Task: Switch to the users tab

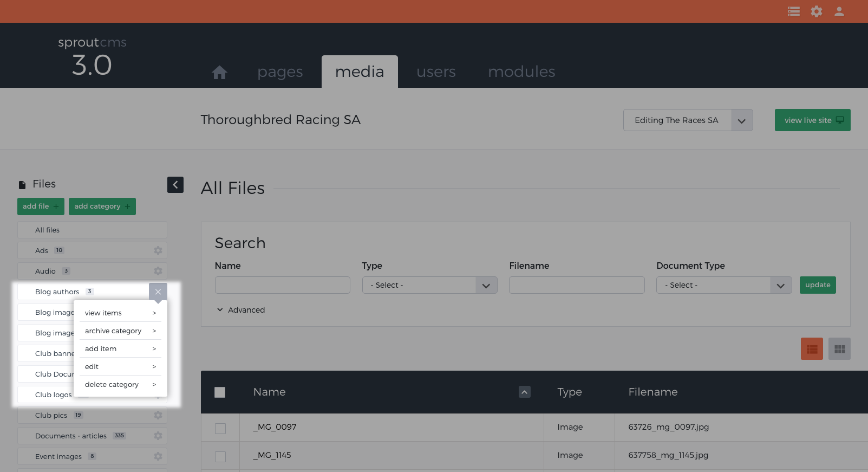Action: pyautogui.click(x=436, y=72)
